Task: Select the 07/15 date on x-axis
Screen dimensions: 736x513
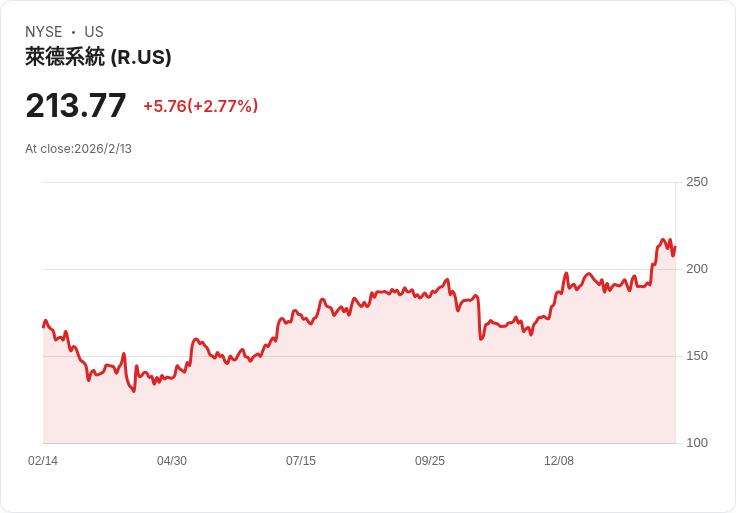Action: 301,461
